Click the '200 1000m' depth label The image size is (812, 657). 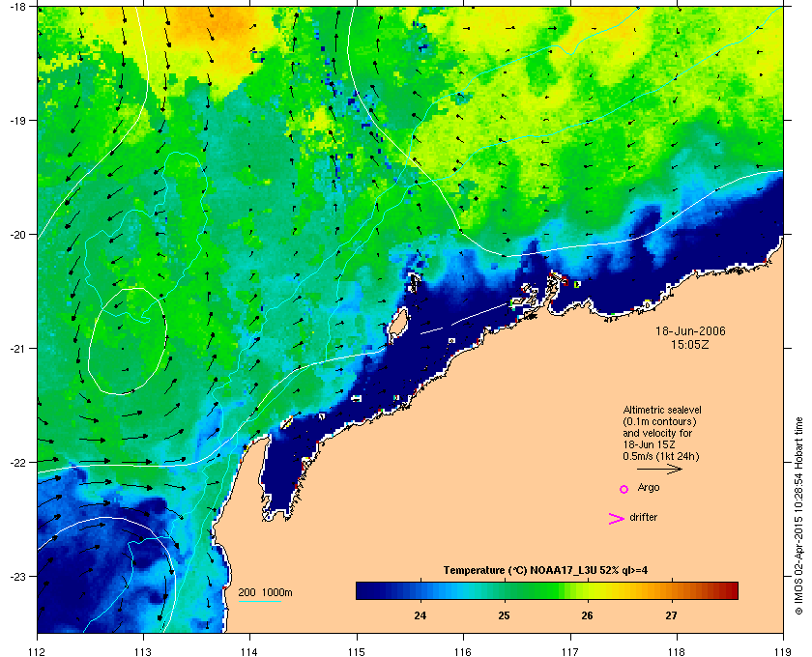pyautogui.click(x=265, y=592)
